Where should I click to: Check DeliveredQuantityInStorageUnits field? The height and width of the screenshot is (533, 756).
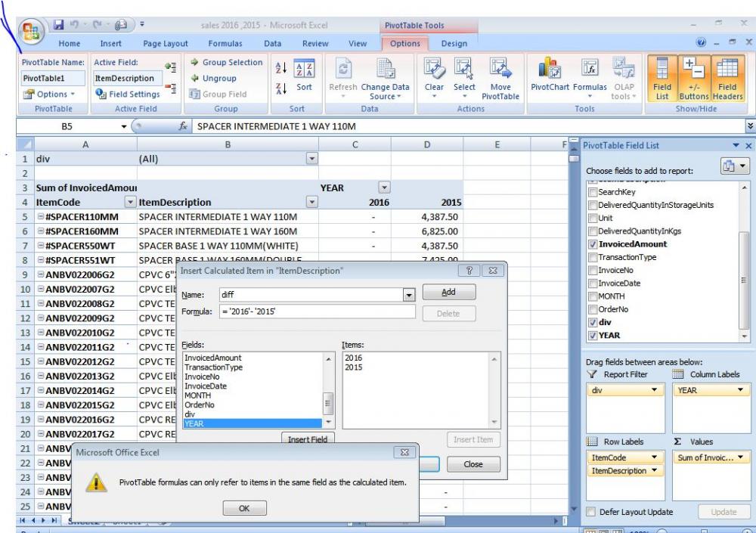[593, 205]
